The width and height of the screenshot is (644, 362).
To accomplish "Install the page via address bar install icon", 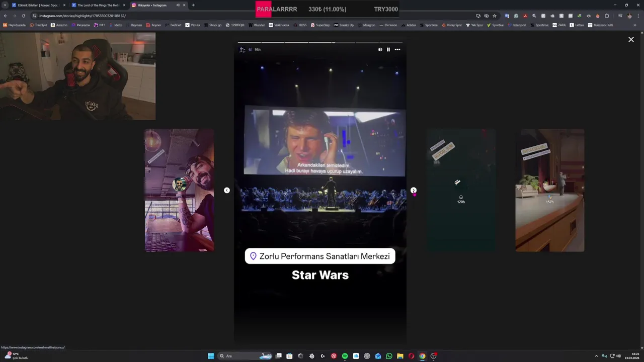I will pos(478,16).
